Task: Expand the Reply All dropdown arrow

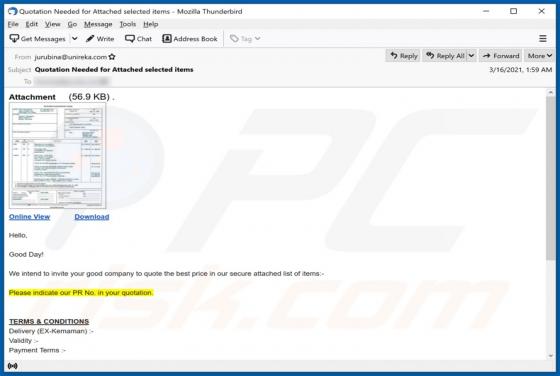Action: click(x=471, y=56)
